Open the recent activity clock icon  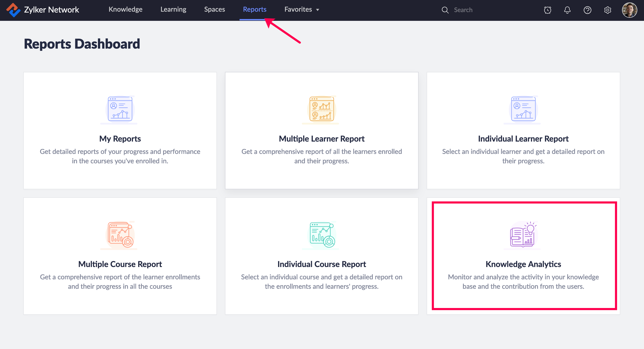point(547,10)
